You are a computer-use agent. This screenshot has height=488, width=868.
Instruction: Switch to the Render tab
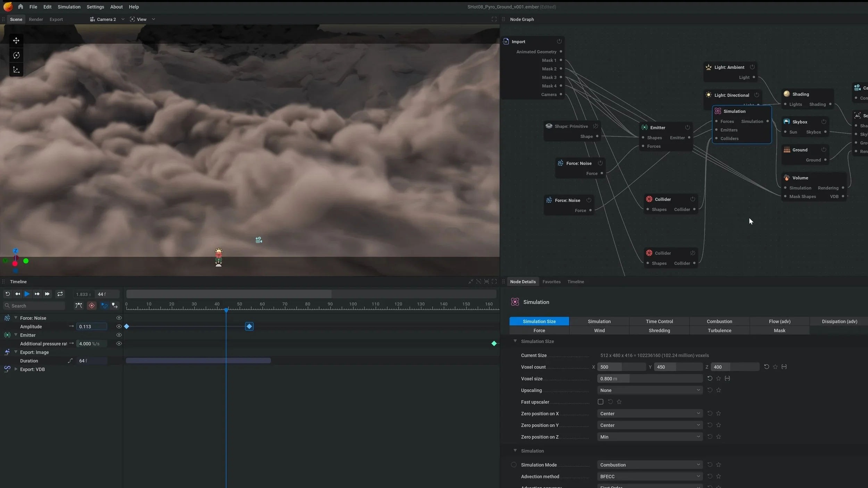pyautogui.click(x=36, y=19)
